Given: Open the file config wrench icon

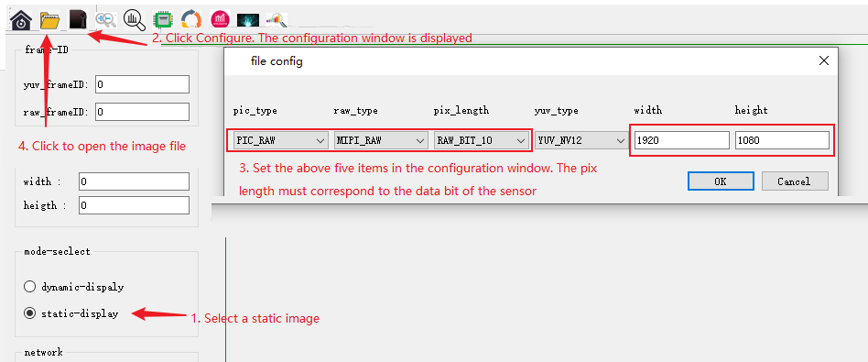Looking at the screenshot, I should point(79,20).
